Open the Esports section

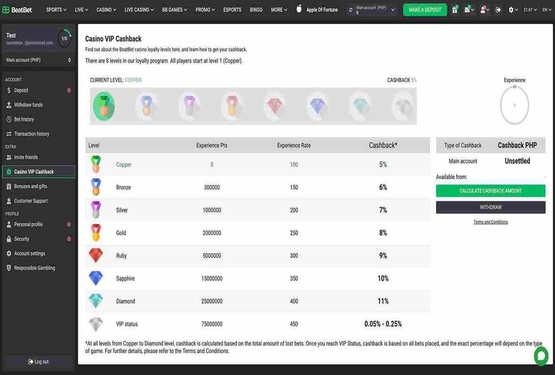[232, 10]
